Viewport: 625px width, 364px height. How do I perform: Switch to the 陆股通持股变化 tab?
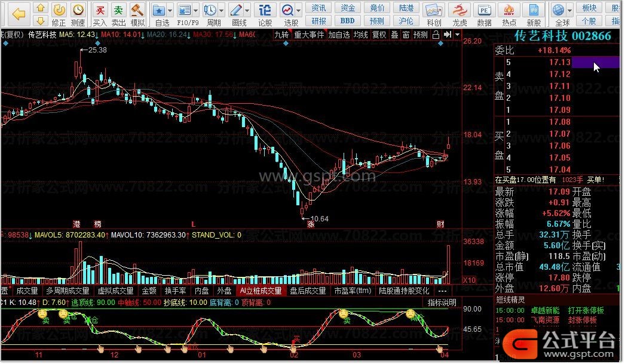tap(404, 291)
